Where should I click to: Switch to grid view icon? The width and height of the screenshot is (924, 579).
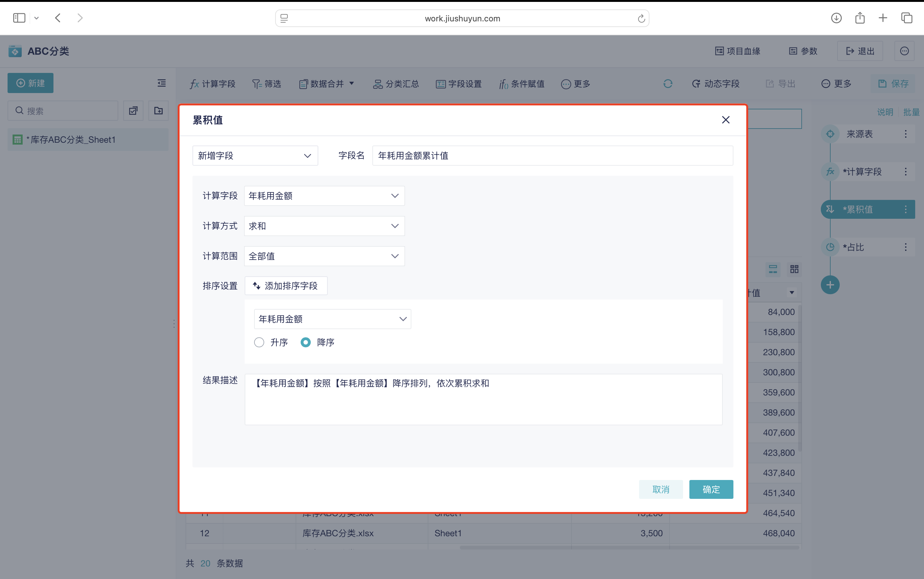tap(794, 269)
